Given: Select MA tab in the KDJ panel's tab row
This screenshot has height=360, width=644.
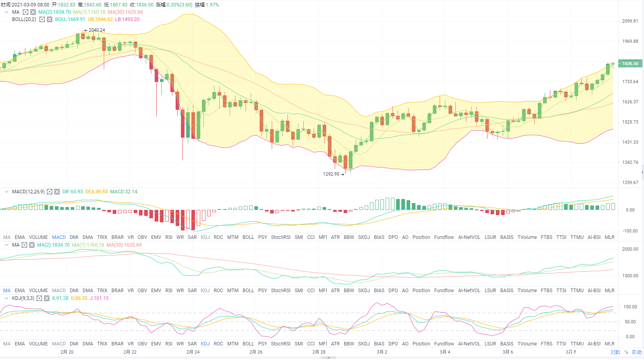Looking at the screenshot, I should 7,344.
